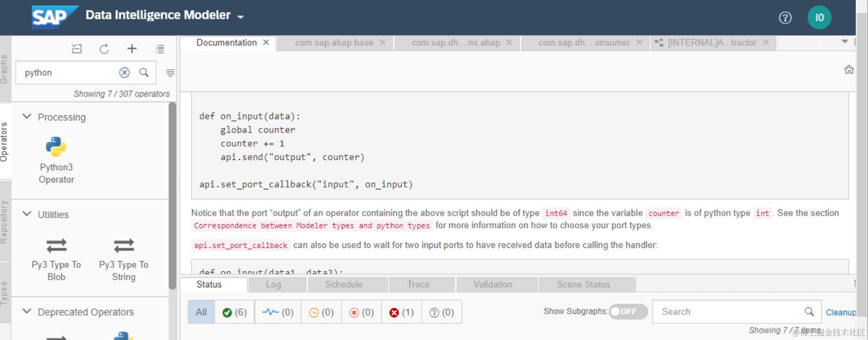Open the Data Intelligence Modeler dropdown
This screenshot has height=340, width=868.
click(241, 17)
